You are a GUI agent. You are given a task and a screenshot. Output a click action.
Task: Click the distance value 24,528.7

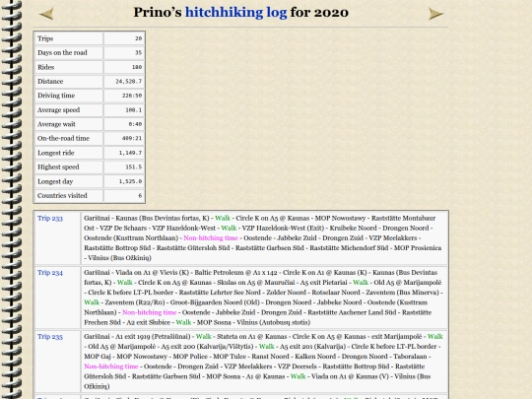129,82
